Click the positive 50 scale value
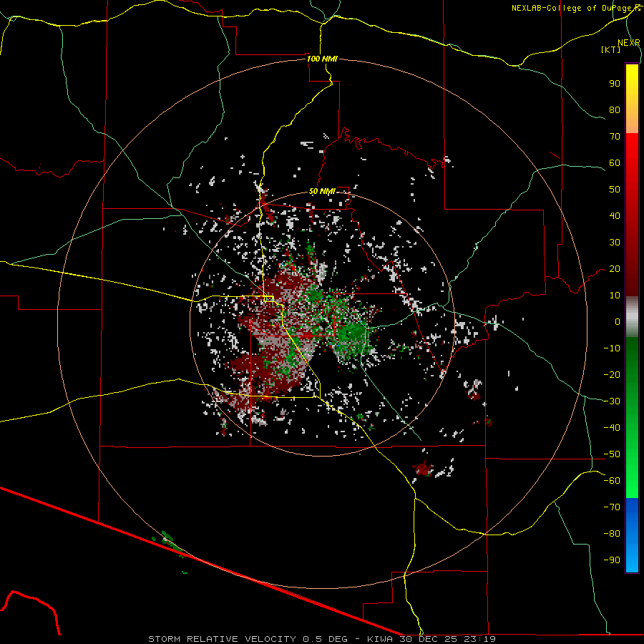This screenshot has width=644, height=644. [x=615, y=190]
